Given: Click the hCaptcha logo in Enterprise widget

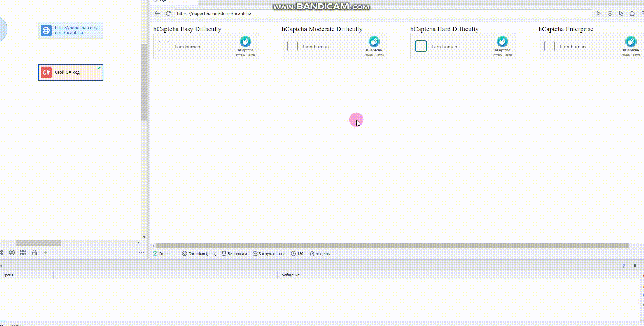Looking at the screenshot, I should tap(631, 42).
